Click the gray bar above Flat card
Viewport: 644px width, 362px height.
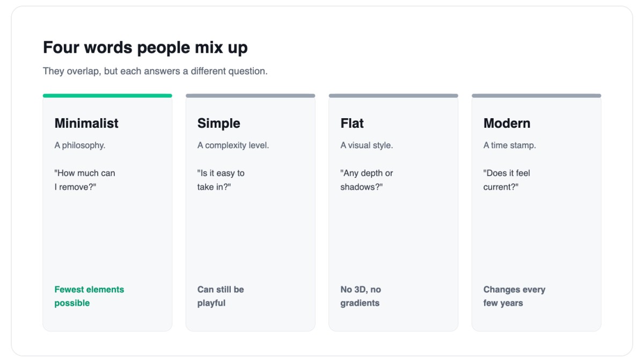click(x=393, y=96)
